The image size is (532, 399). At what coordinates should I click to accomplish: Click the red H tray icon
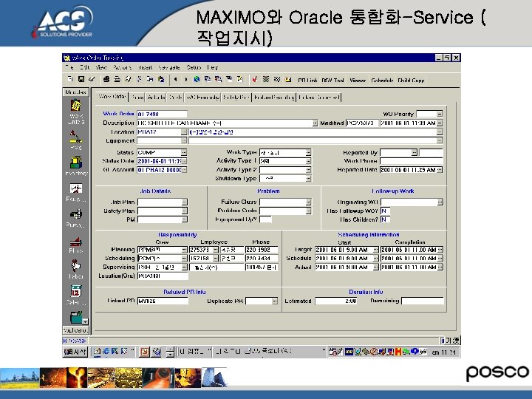pyautogui.click(x=398, y=352)
